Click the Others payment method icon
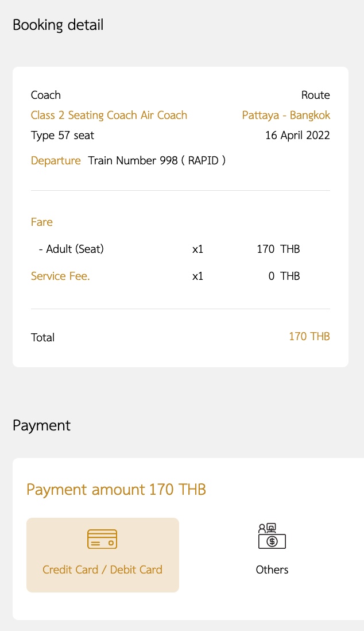 point(272,536)
